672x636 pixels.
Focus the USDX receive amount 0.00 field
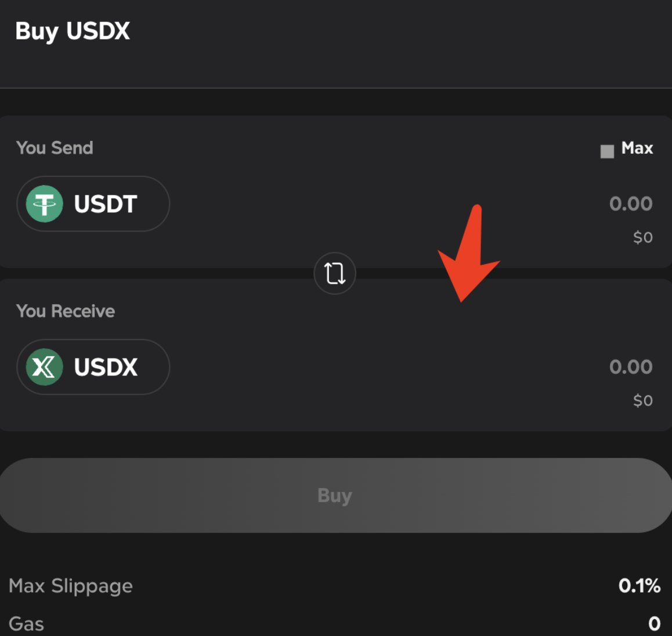[x=631, y=367]
